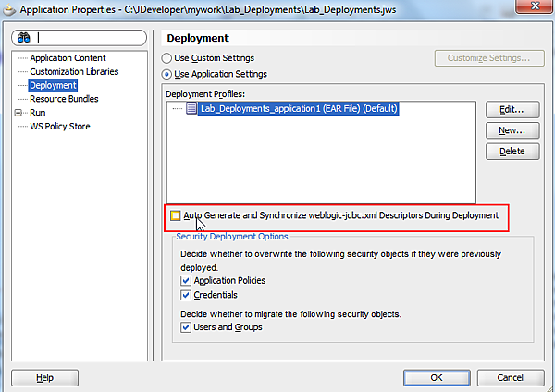Screen dimensions: 555x392
Task: Select Application Content in the tree
Action: pyautogui.click(x=68, y=58)
